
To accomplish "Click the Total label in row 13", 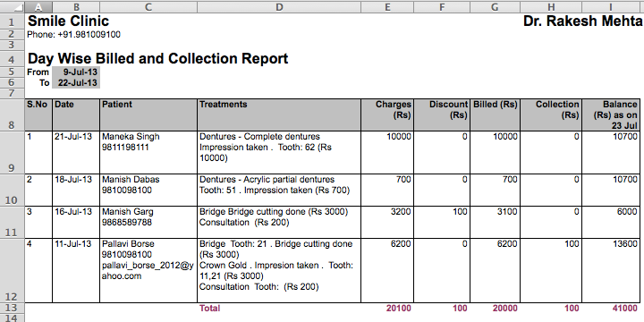I will pyautogui.click(x=279, y=308).
